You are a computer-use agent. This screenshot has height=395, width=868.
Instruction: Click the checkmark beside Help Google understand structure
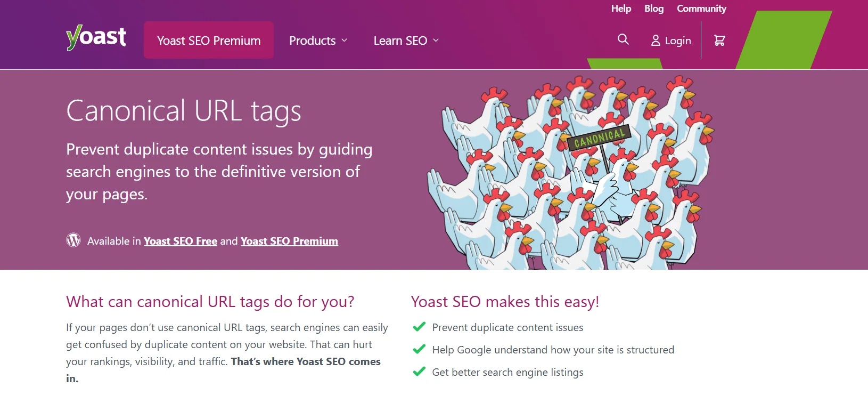coord(419,349)
